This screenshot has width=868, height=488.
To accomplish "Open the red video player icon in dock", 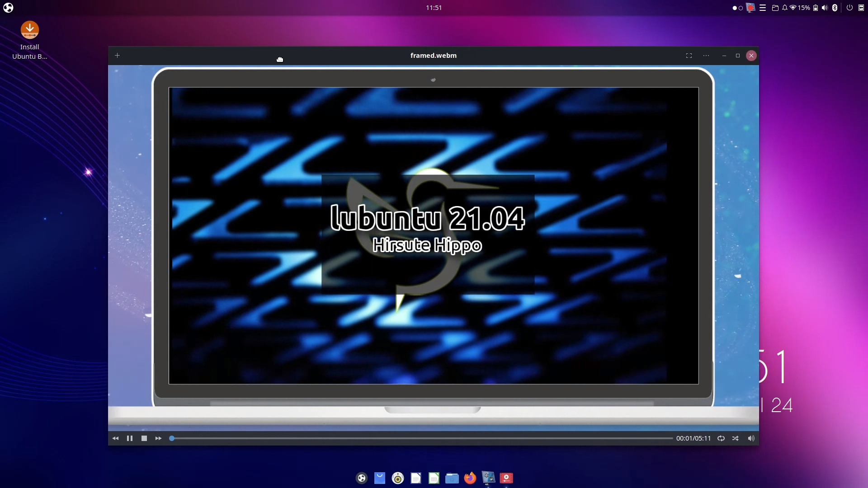I will pyautogui.click(x=506, y=478).
